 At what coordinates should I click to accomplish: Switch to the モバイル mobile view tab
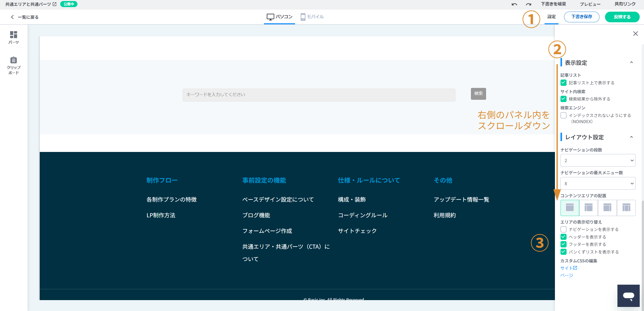(x=312, y=17)
